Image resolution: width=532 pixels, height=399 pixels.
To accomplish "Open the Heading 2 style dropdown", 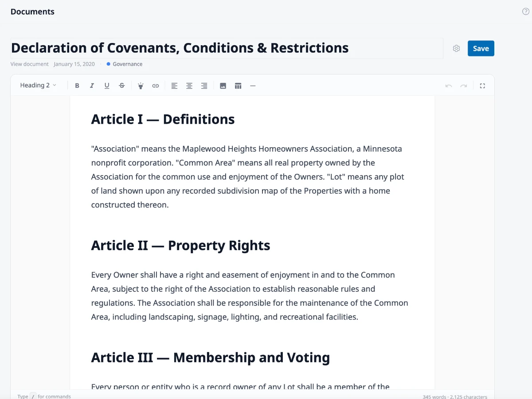I will click(38, 85).
